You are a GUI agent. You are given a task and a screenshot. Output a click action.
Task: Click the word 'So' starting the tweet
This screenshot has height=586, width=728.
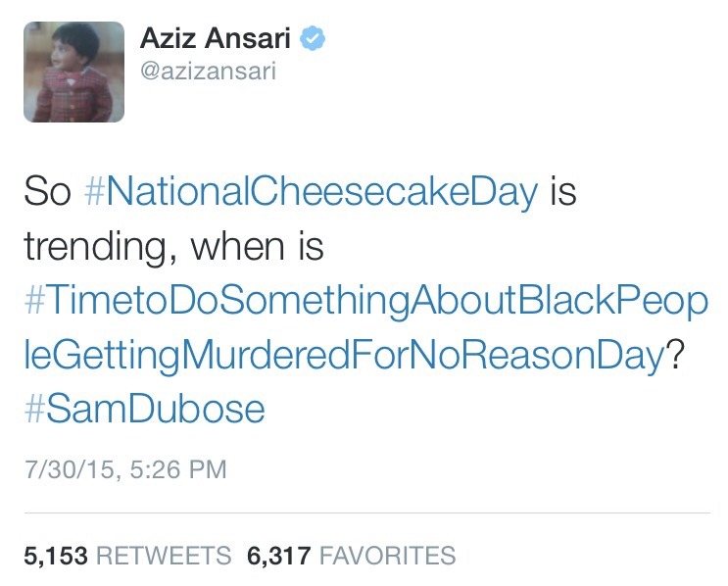pos(47,191)
